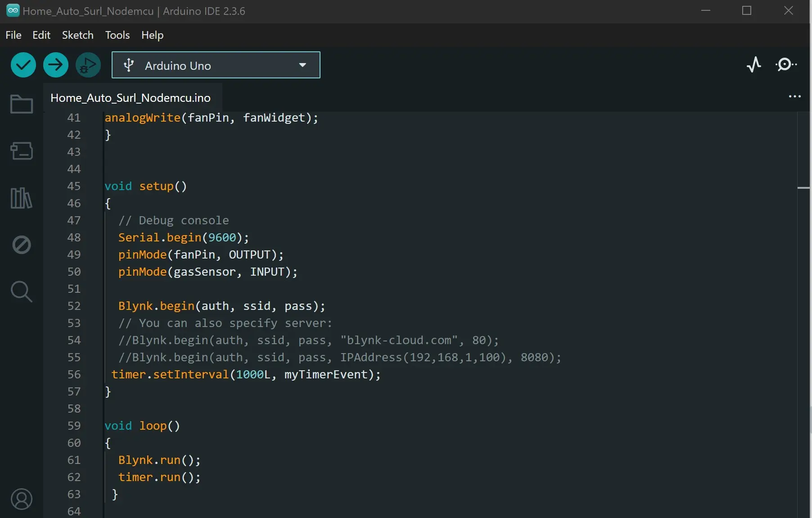812x518 pixels.
Task: Maximize the Arduino IDE window
Action: point(747,10)
